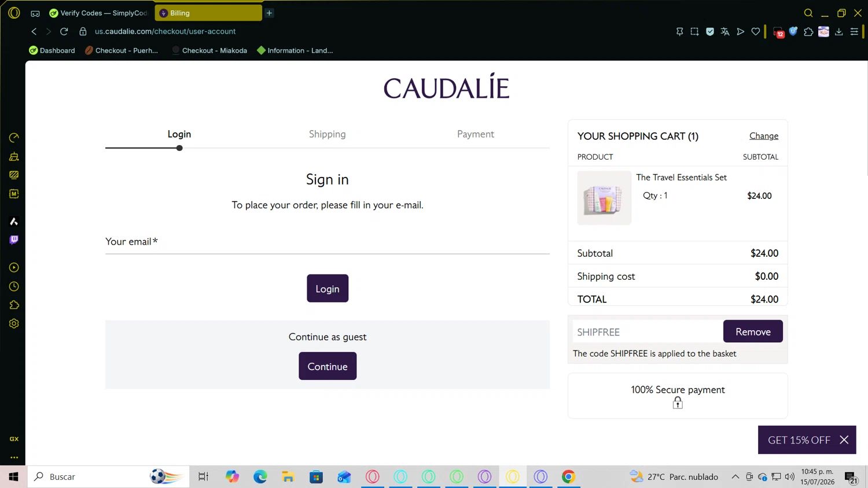Open Extensions cube icon in sidebar
Viewport: 868px width, 488px height.
pos(14,305)
